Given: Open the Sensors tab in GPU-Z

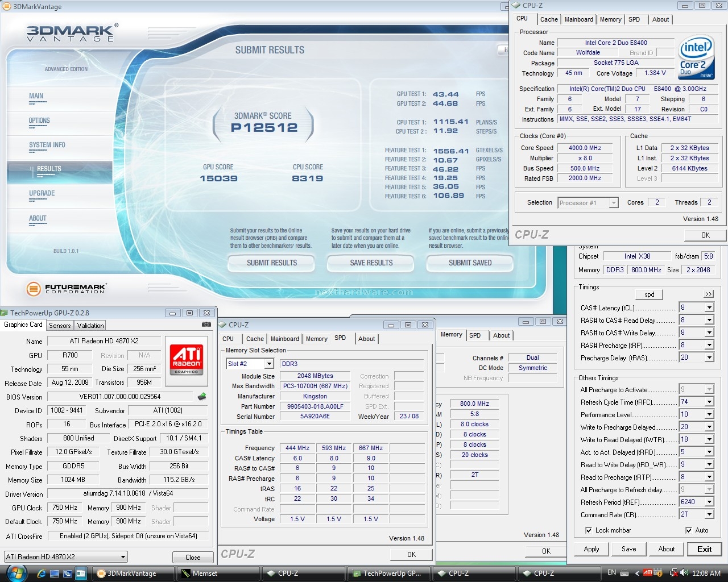Looking at the screenshot, I should tap(60, 326).
